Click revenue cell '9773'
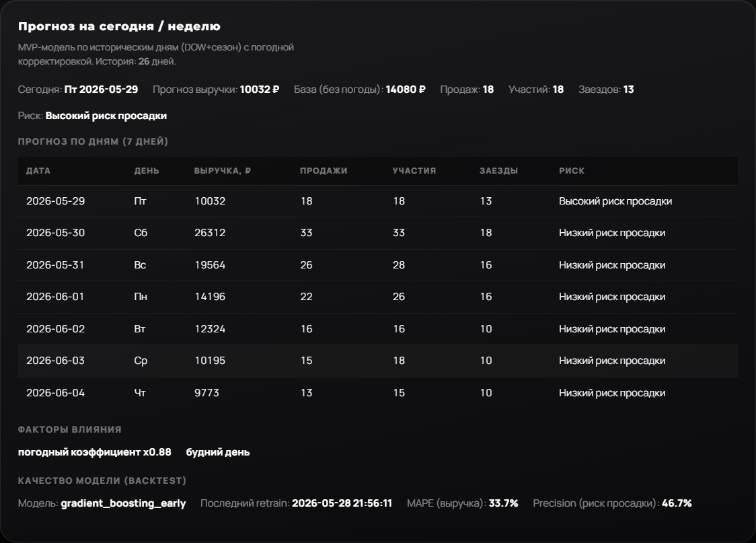The image size is (756, 543). click(x=206, y=393)
